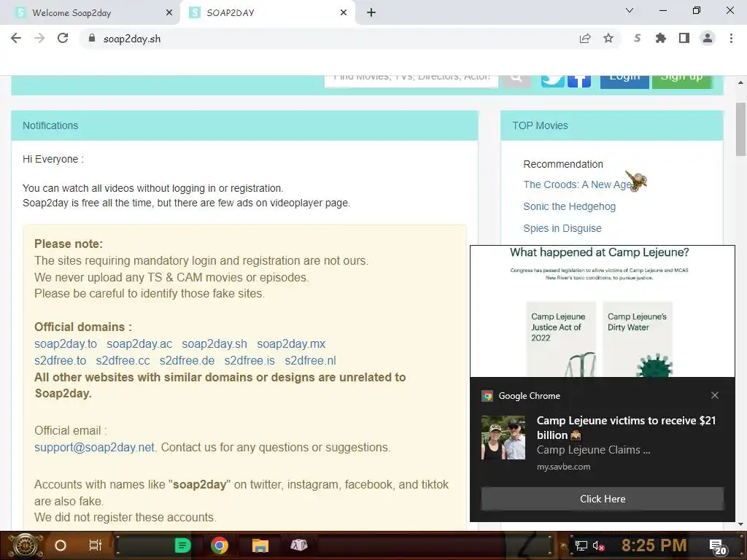The height and width of the screenshot is (560, 747).
Task: Click the green Sign up button
Action: [682, 81]
